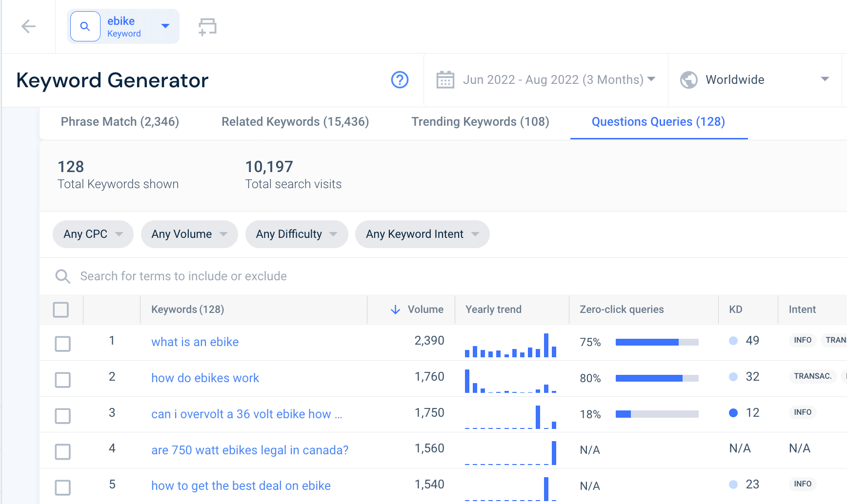Check the box next to 'are 750 watt ebikes legal'

tap(62, 452)
